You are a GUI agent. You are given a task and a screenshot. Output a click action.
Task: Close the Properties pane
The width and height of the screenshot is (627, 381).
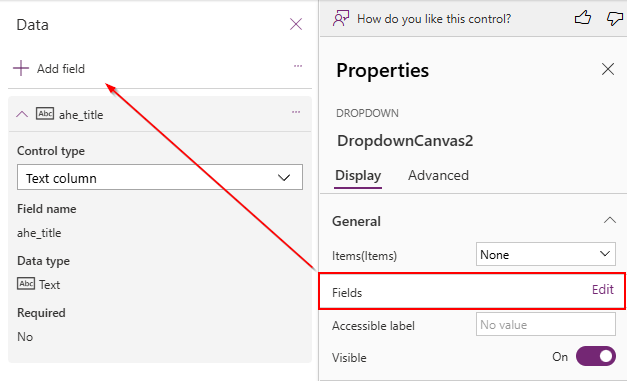608,69
